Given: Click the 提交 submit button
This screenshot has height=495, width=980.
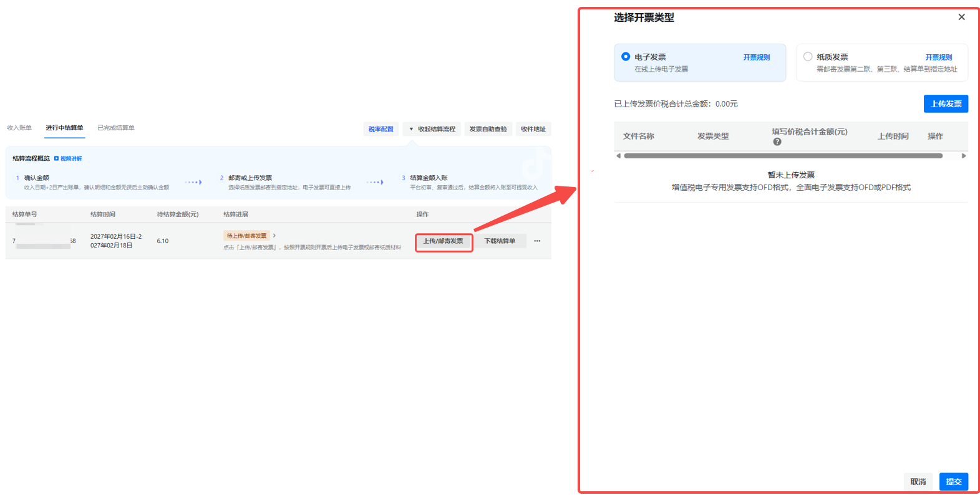Looking at the screenshot, I should [x=953, y=481].
